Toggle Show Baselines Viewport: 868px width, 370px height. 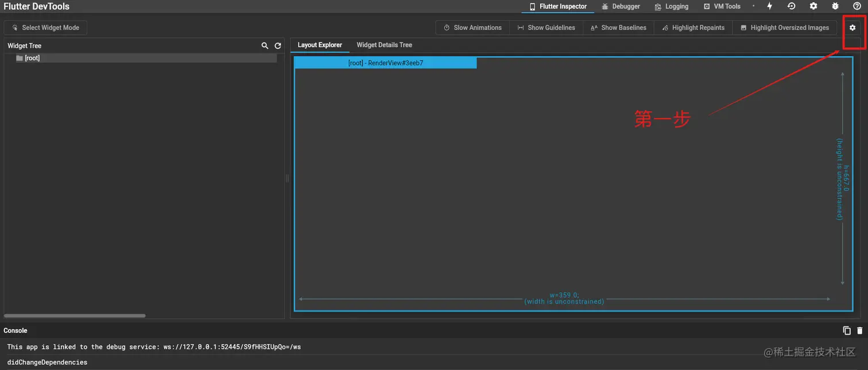[618, 28]
